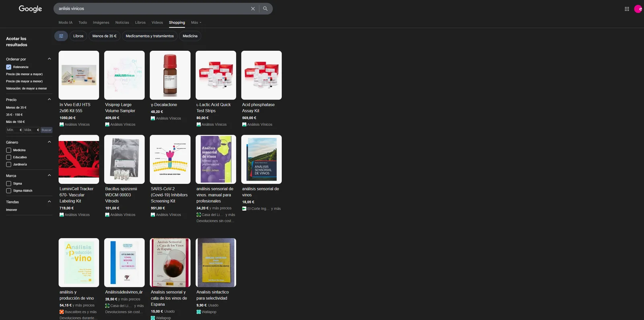
Task: Check the Sigma brand checkbox
Action: click(x=8, y=183)
